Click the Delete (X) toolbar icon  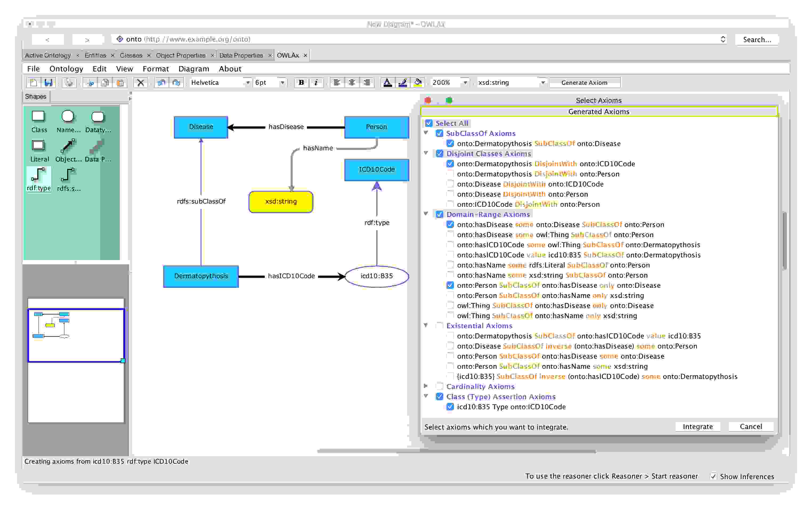point(141,83)
